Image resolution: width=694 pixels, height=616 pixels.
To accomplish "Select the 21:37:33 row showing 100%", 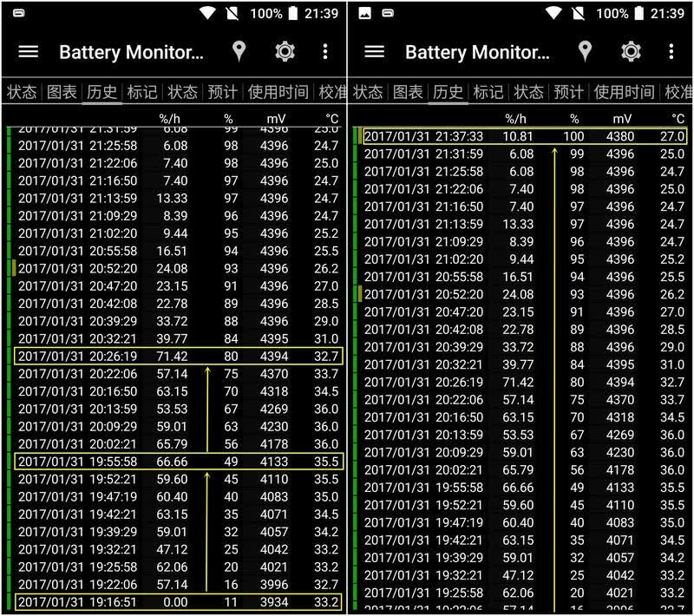I will tap(525, 136).
